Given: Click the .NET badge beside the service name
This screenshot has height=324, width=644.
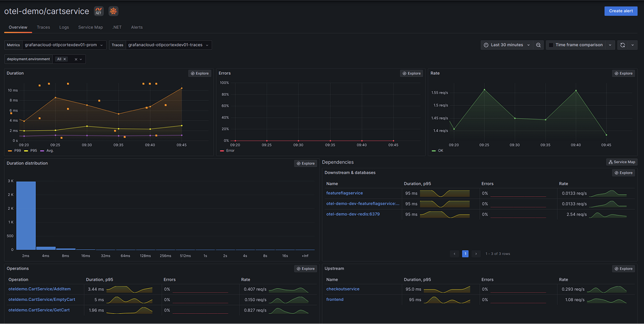Looking at the screenshot, I should [98, 11].
